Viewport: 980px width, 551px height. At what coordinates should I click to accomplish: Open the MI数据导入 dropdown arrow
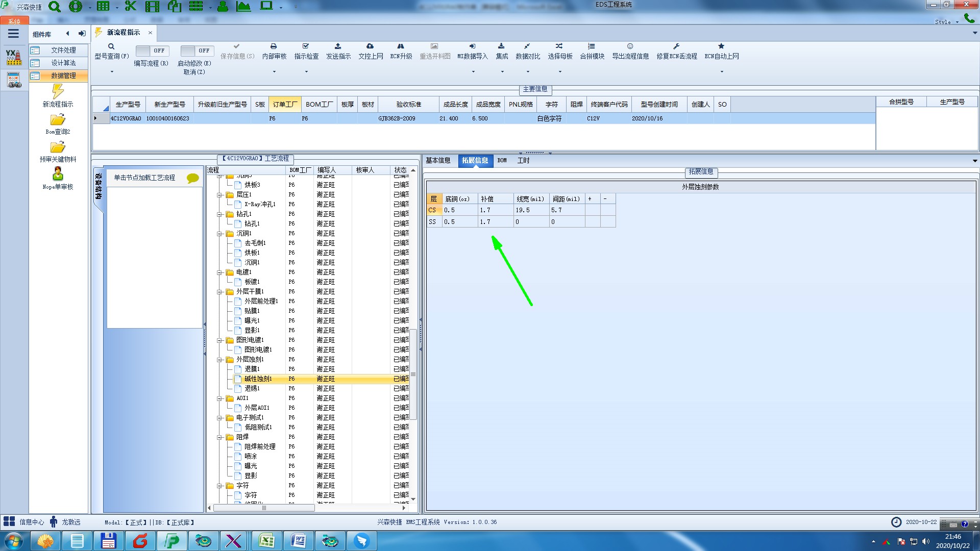(x=473, y=72)
